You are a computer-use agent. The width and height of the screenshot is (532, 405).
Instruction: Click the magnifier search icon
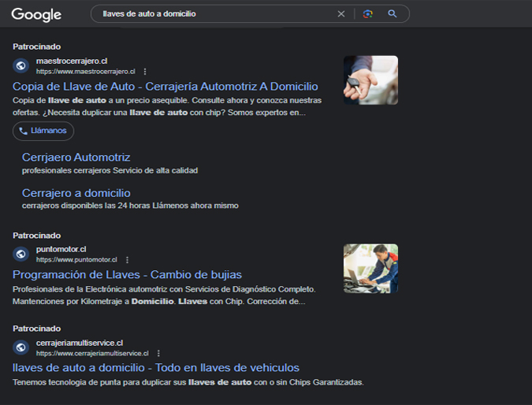coord(392,13)
